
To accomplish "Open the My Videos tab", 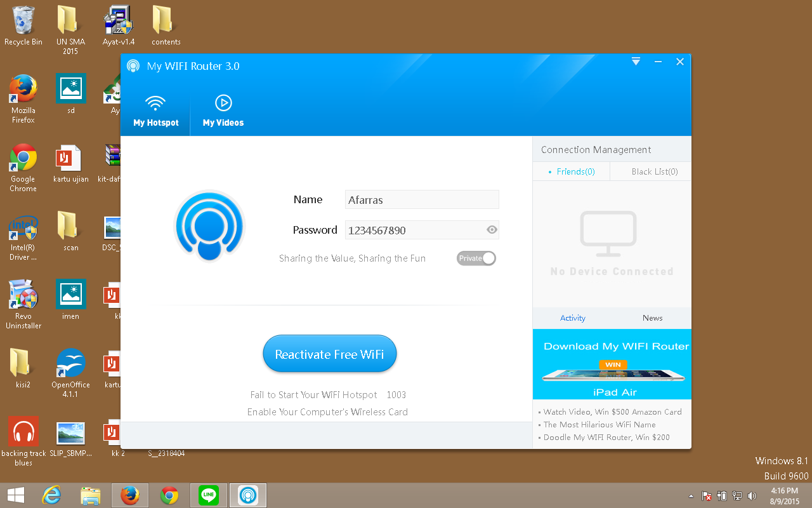I will point(223,110).
